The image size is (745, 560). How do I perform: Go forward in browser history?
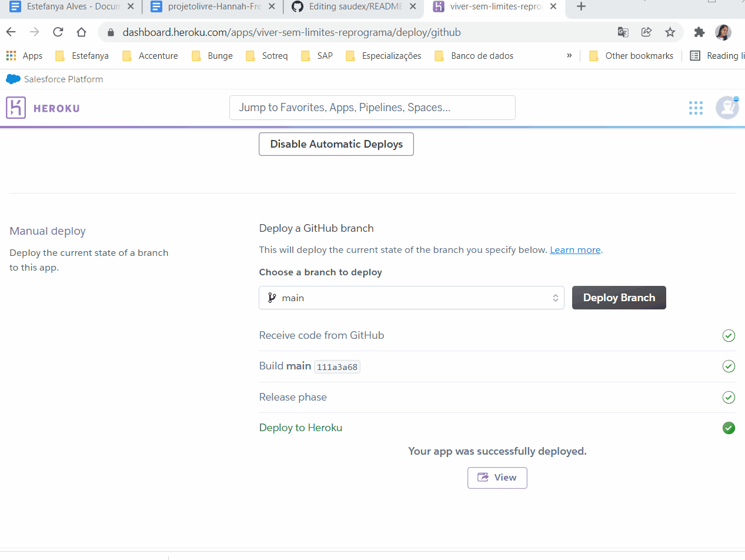tap(34, 32)
